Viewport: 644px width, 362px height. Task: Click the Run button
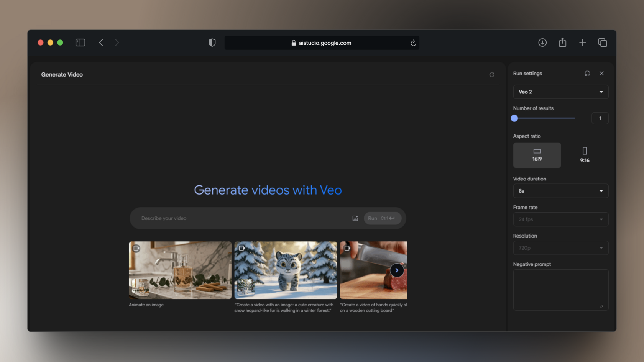[382, 218]
